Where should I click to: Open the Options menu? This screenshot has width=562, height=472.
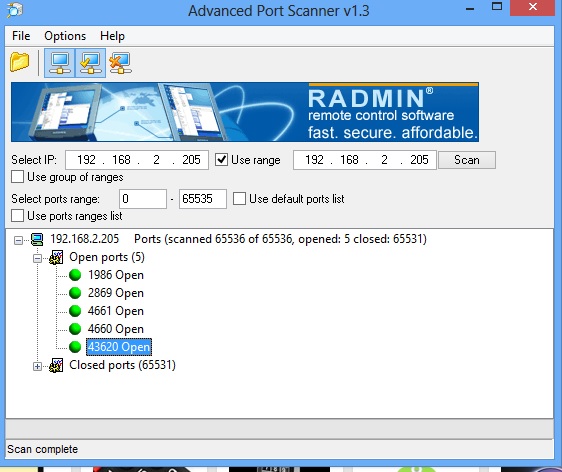point(65,36)
